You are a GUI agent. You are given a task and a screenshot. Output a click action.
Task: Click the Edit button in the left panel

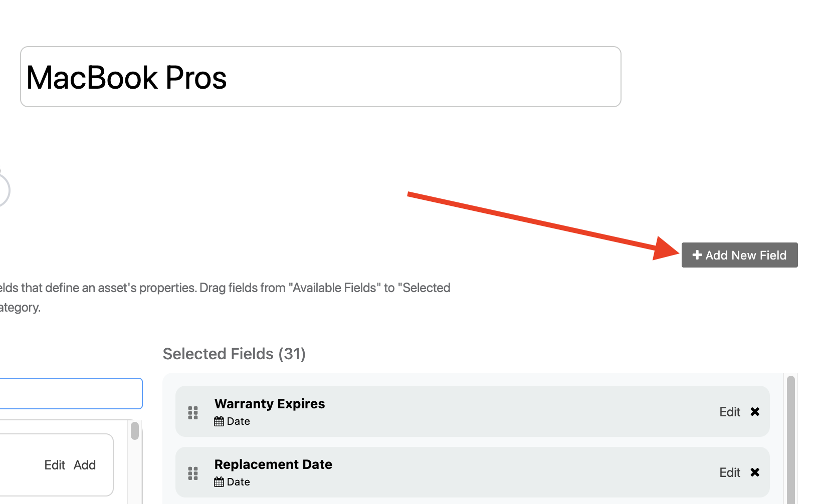pos(54,465)
